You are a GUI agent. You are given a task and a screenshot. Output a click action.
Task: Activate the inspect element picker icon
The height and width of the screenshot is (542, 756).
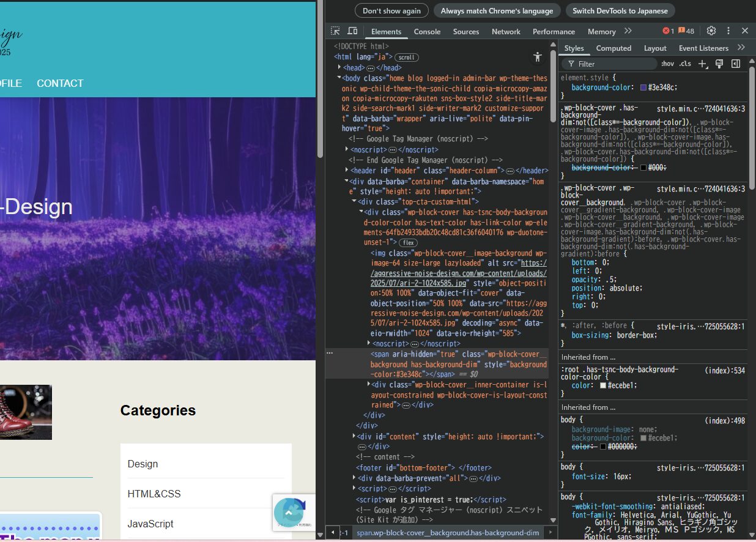click(x=335, y=31)
